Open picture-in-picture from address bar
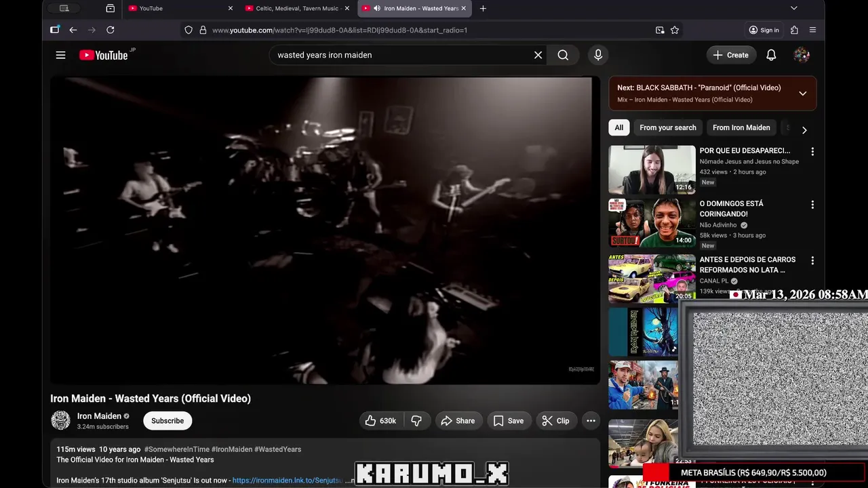This screenshot has width=868, height=488. point(660,30)
